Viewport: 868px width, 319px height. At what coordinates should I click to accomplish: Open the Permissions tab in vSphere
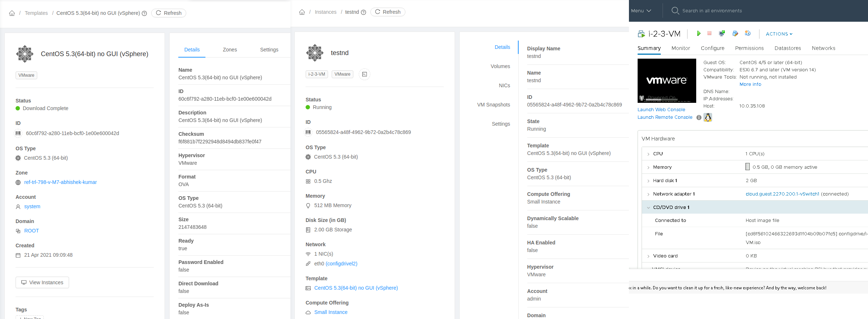(749, 48)
